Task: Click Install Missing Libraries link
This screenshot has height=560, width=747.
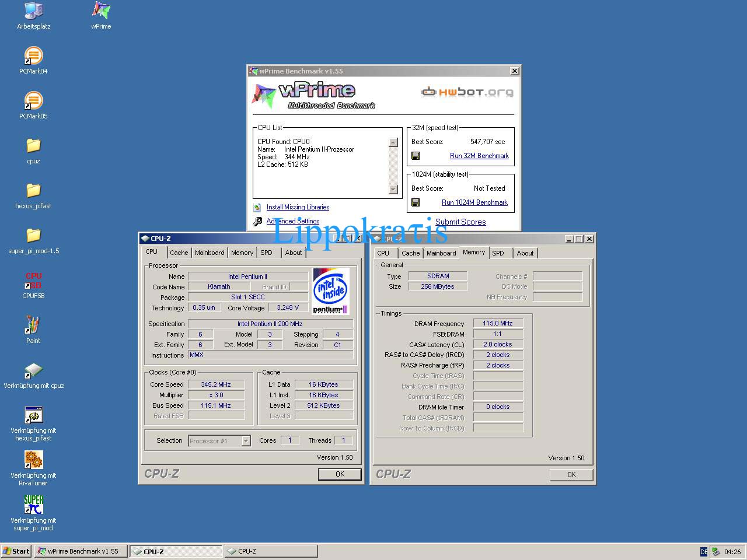Action: point(298,207)
